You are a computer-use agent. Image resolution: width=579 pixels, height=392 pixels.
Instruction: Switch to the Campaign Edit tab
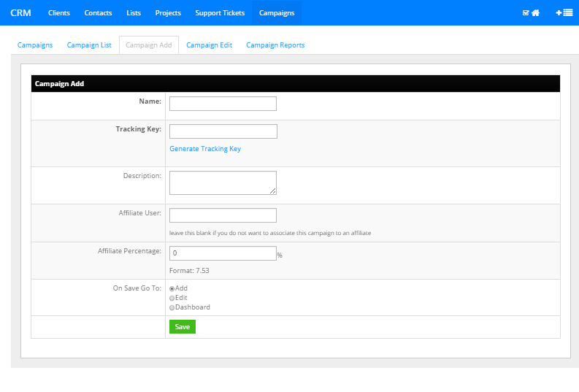pyautogui.click(x=209, y=45)
